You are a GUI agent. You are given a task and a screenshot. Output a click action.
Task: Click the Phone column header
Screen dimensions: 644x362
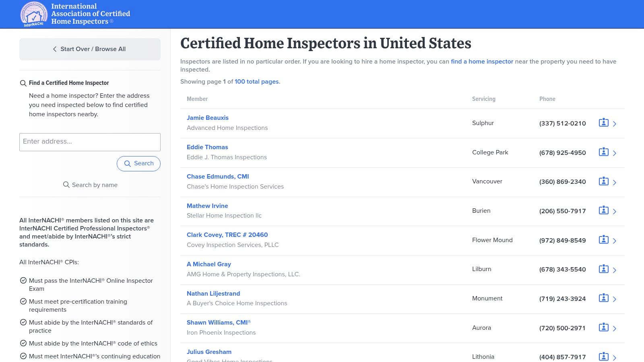547,99
